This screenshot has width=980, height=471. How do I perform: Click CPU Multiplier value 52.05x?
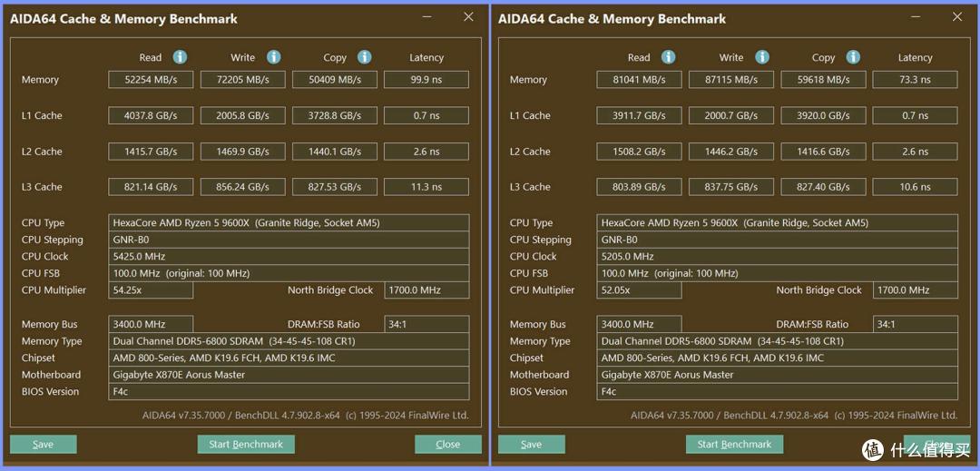[x=640, y=290]
